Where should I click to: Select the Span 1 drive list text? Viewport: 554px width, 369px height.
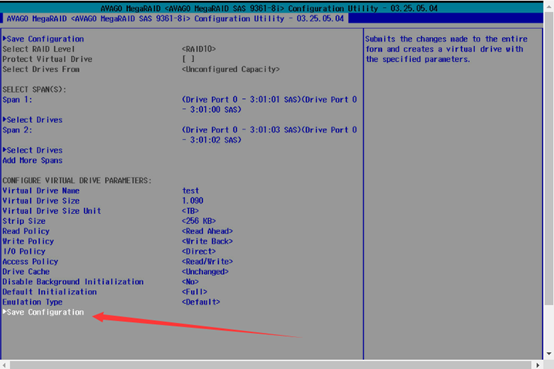[269, 105]
